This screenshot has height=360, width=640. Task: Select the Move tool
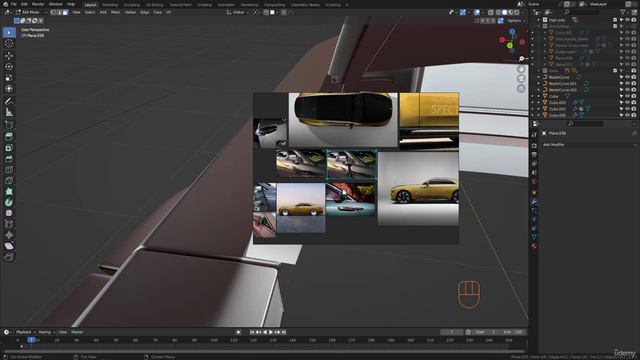[x=9, y=56]
